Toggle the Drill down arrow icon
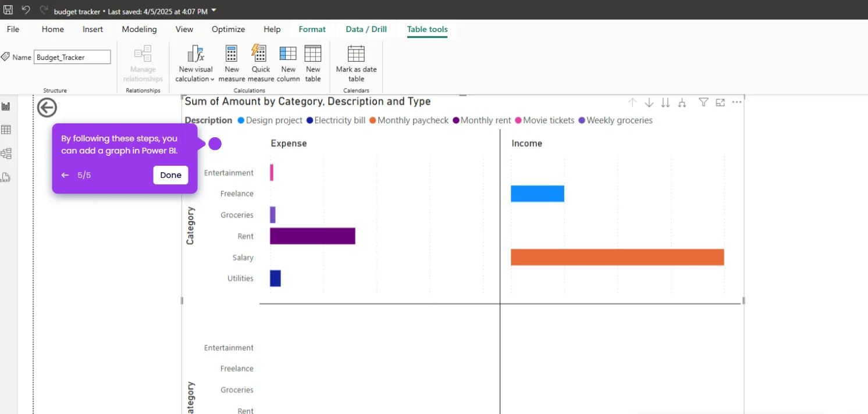The height and width of the screenshot is (414, 868). click(649, 102)
